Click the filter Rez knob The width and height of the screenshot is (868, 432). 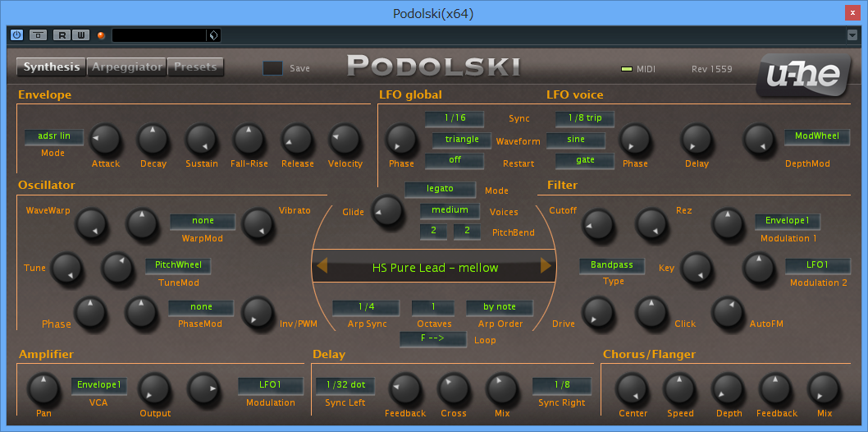(x=651, y=223)
